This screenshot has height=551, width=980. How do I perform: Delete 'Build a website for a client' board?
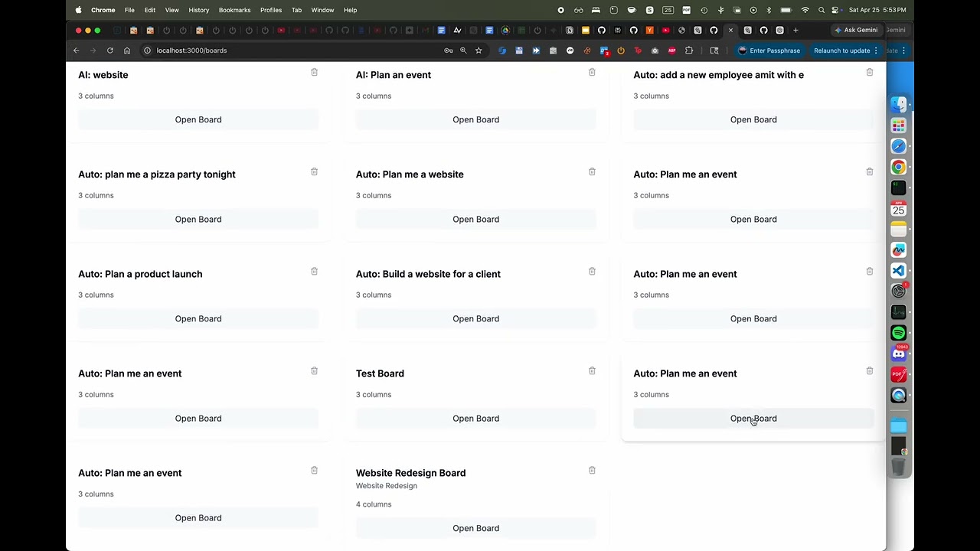[x=592, y=271]
